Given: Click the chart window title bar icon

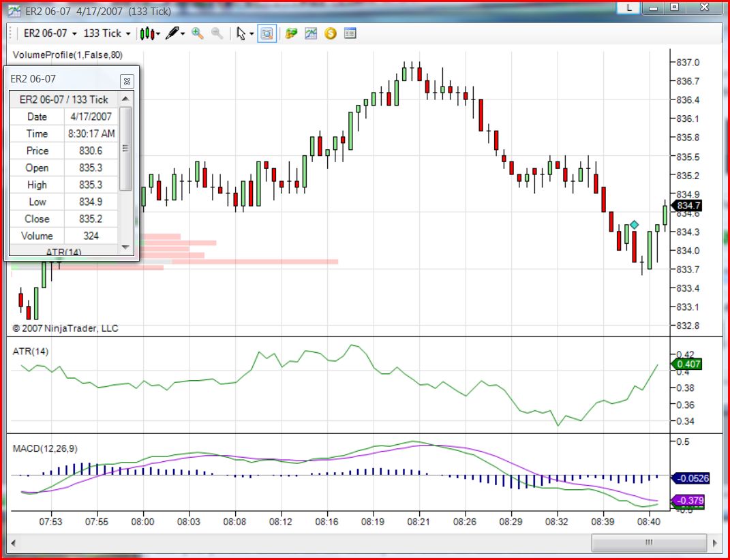Looking at the screenshot, I should point(14,11).
